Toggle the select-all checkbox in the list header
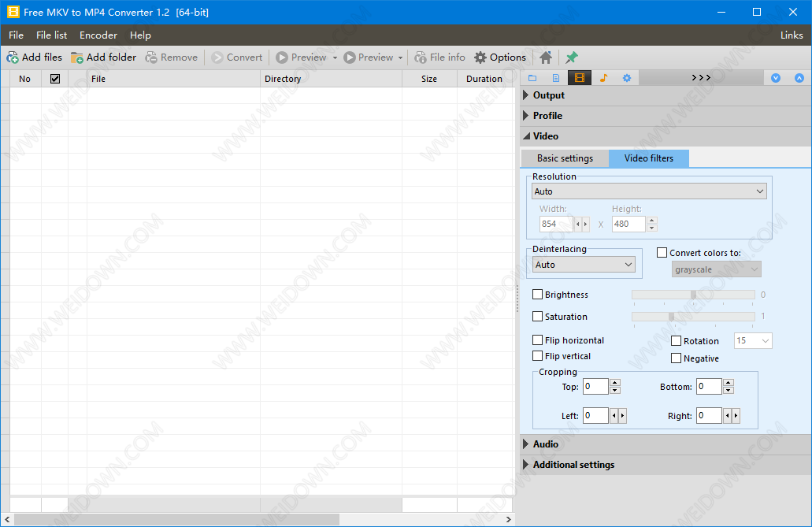The width and height of the screenshot is (812, 527). tap(55, 79)
